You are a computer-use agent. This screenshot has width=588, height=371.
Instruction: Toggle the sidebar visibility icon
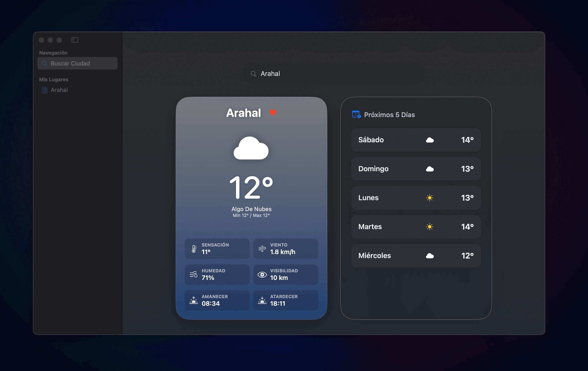pos(75,40)
